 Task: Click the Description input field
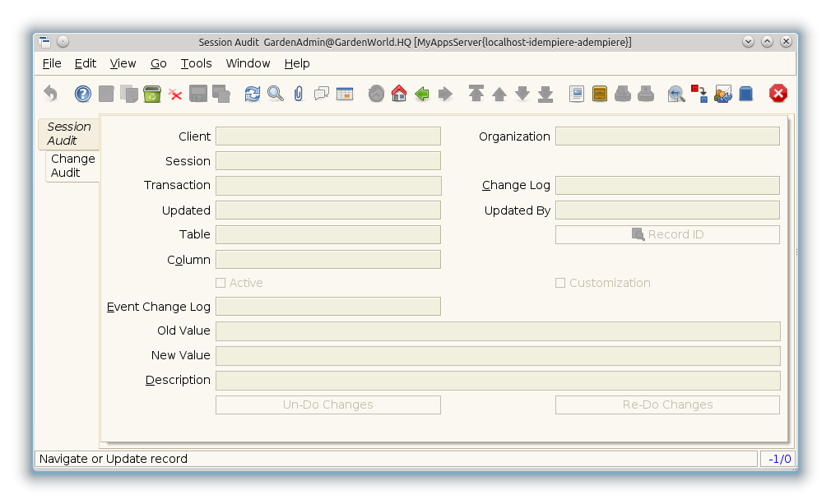498,380
